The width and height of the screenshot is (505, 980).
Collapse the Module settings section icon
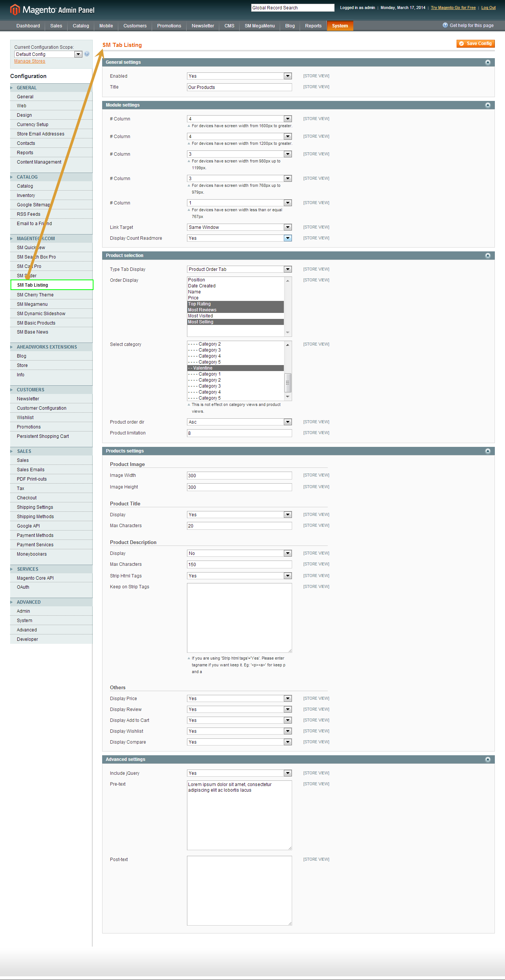487,105
